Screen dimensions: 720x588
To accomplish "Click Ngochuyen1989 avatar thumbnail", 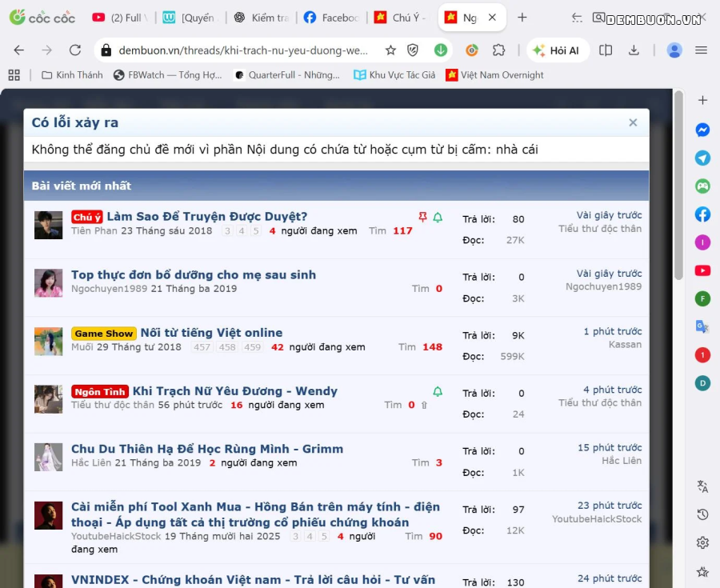I will pos(48,282).
